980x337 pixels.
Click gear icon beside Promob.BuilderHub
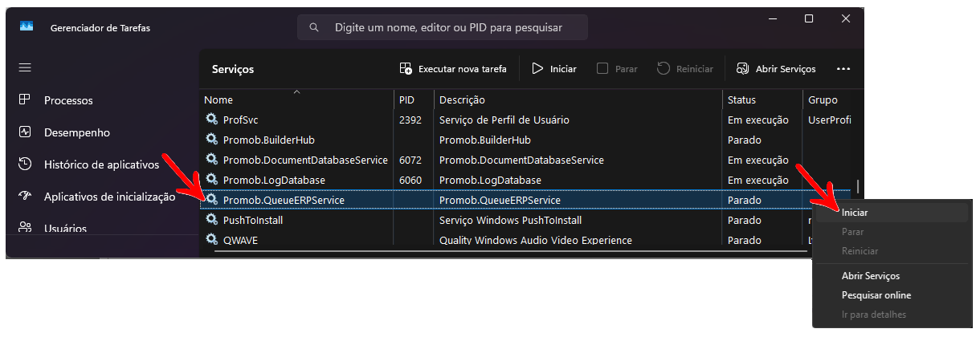point(211,140)
